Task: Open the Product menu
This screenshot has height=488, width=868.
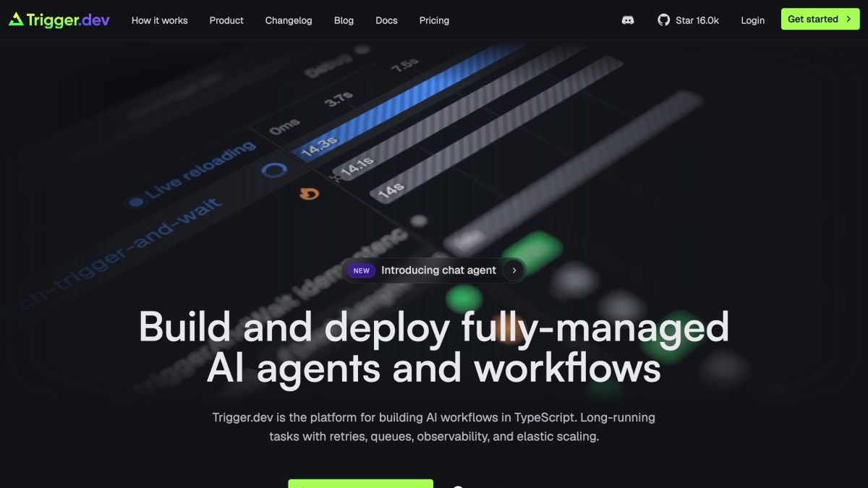Action: (x=226, y=20)
